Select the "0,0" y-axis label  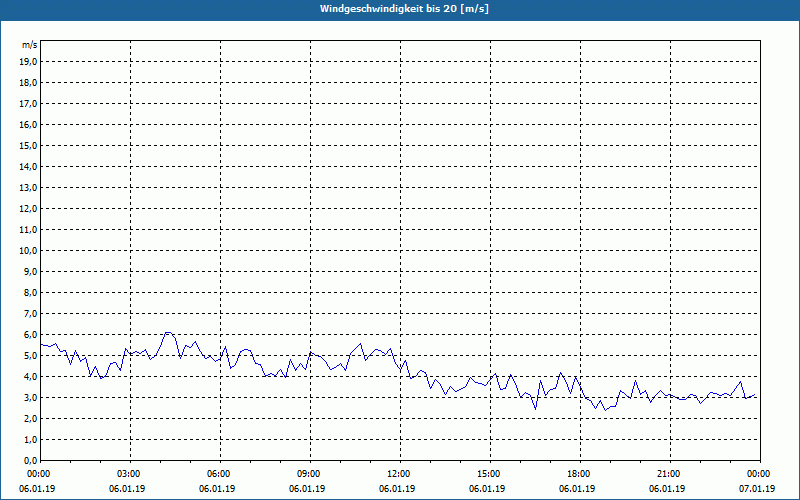tap(31, 460)
